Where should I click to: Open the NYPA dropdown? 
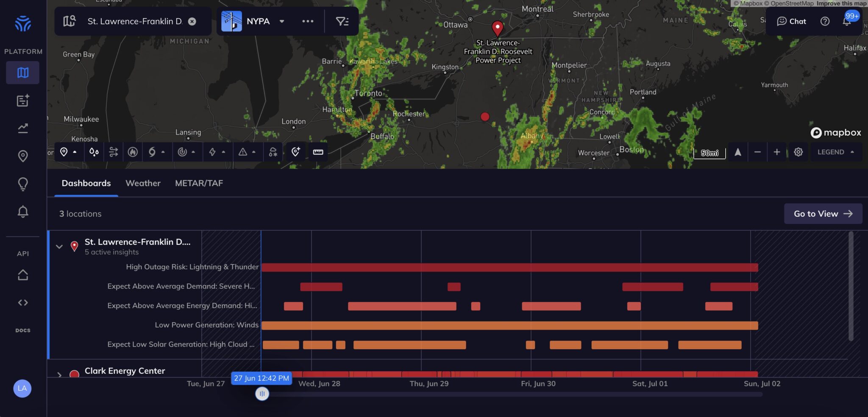281,21
